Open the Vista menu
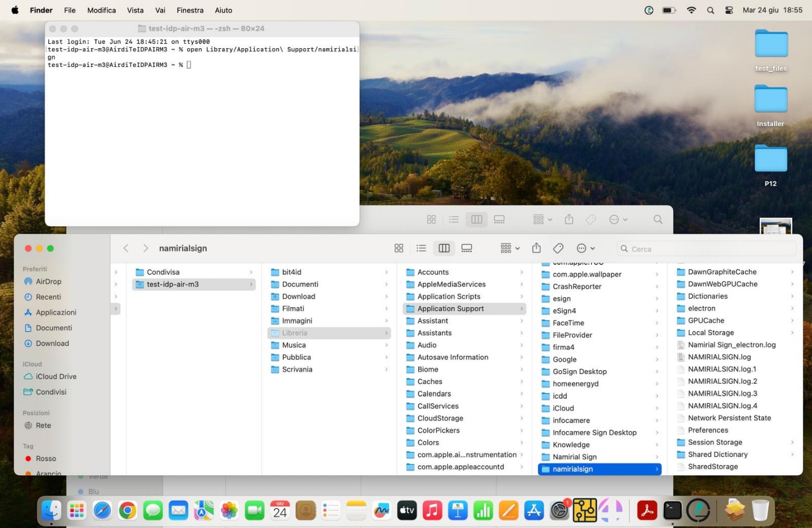This screenshot has height=528, width=812. pos(135,10)
